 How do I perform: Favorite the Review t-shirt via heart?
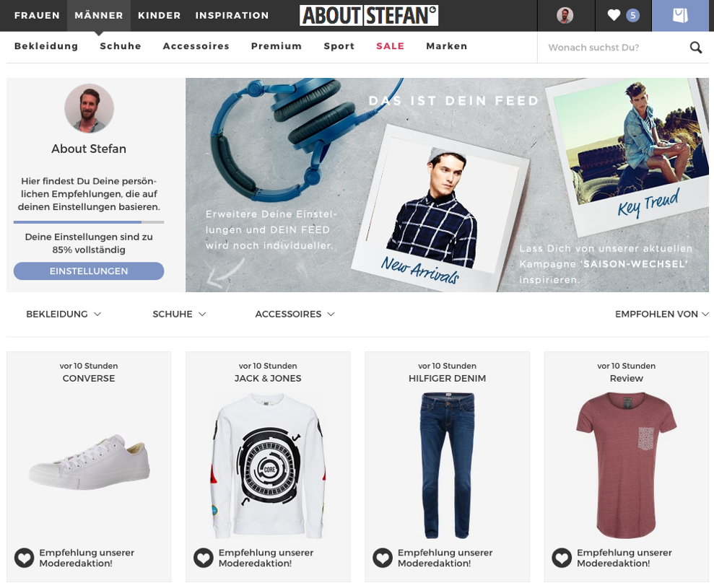point(562,558)
